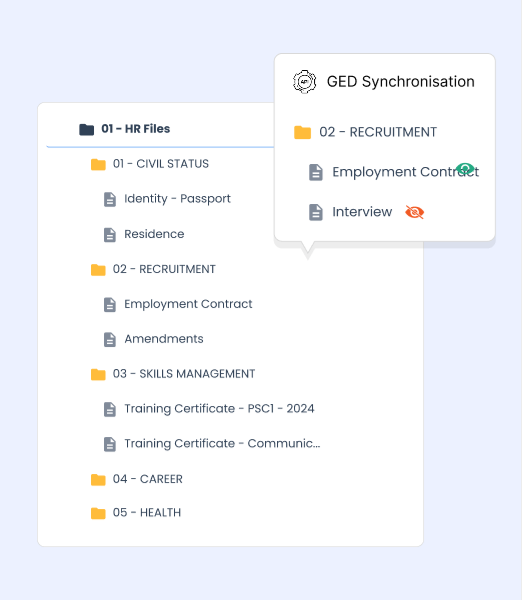The height and width of the screenshot is (600, 522).
Task: Click the document icon next to Residence
Action: point(110,235)
